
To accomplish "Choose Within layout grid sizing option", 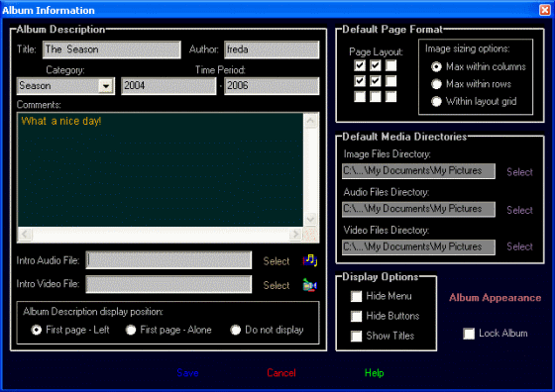I will pos(436,101).
